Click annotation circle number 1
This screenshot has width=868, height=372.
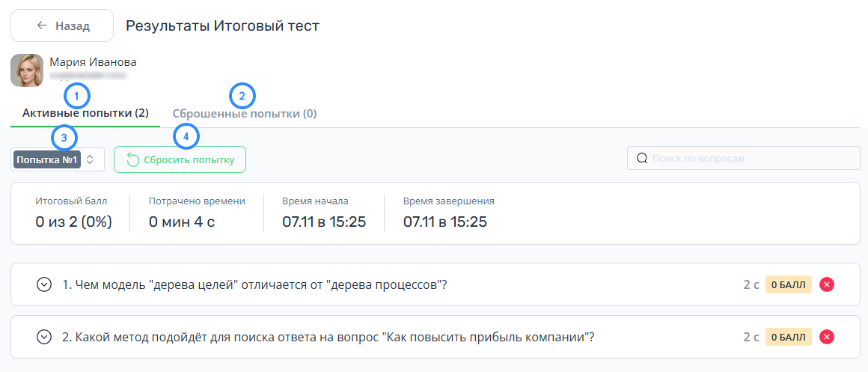point(78,97)
